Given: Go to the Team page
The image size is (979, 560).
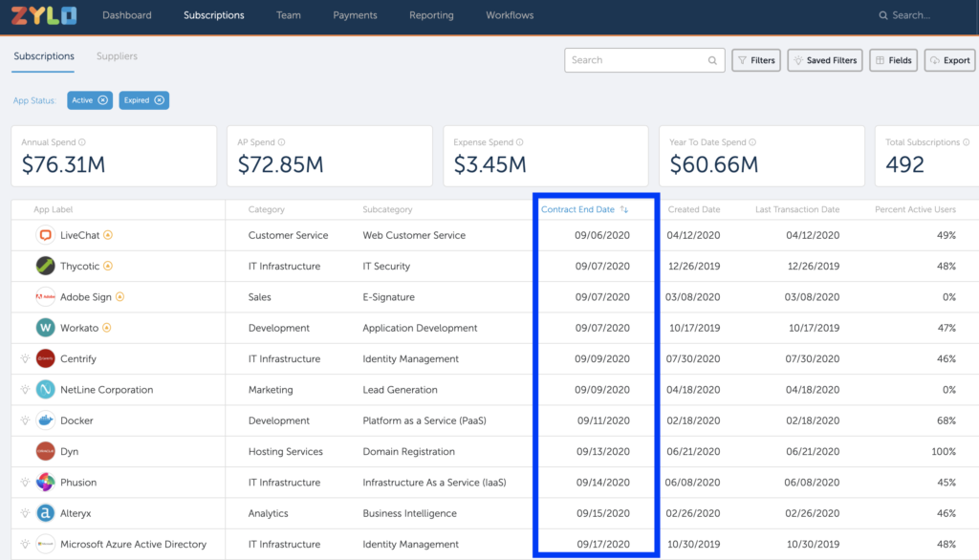Looking at the screenshot, I should point(289,15).
